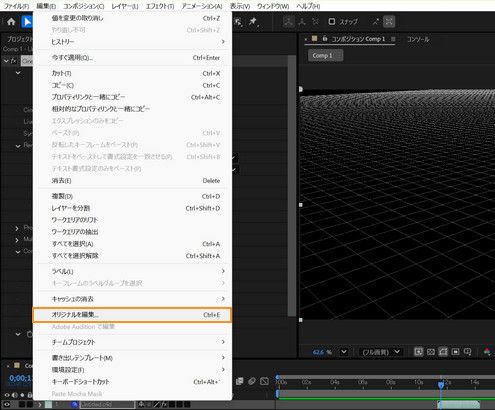The height and width of the screenshot is (410, 495).
Task: Toggle the lock on Composition Comp 1 viewer
Action: coord(324,39)
